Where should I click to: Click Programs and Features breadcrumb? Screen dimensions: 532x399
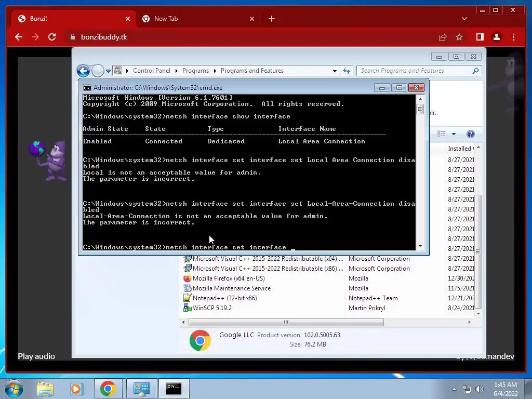click(252, 71)
